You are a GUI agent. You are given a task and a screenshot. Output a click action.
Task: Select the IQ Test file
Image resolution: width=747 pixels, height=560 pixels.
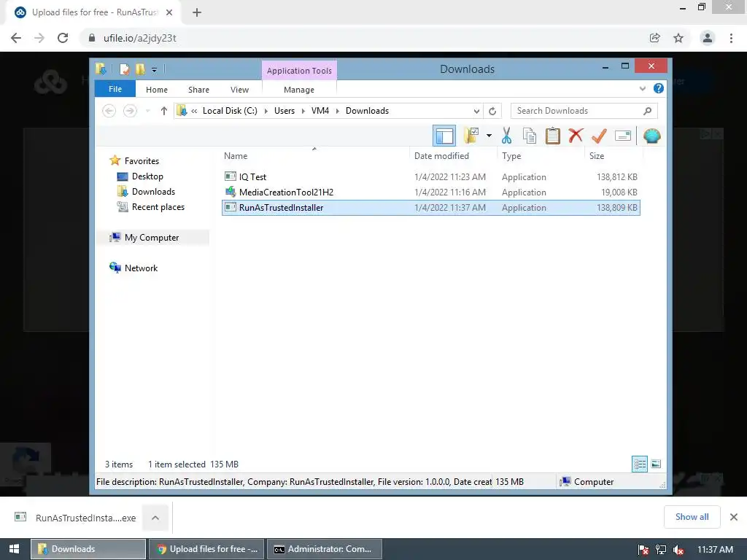coord(430,177)
